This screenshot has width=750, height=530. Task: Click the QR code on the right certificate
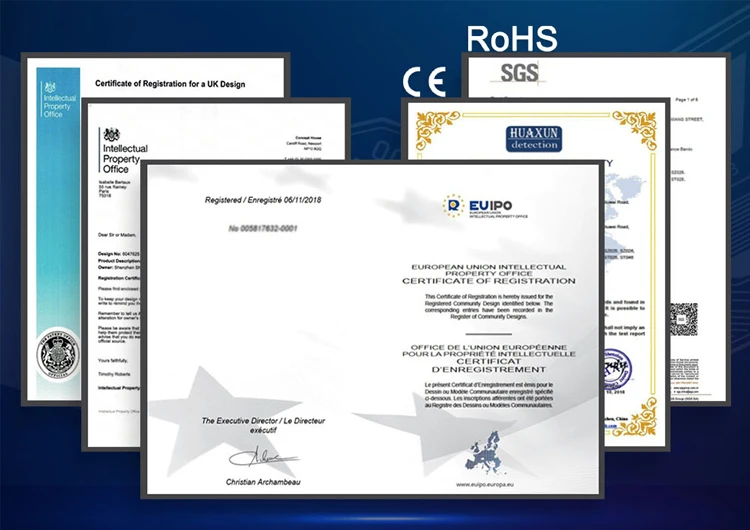(685, 318)
